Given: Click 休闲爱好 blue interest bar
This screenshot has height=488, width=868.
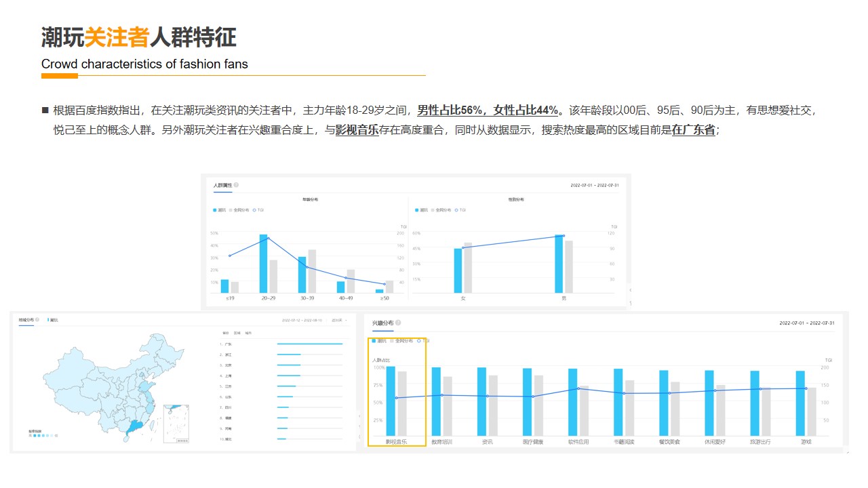Looking at the screenshot, I should [709, 403].
